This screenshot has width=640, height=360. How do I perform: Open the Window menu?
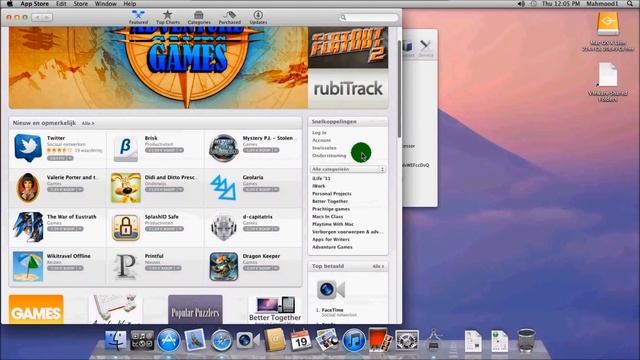[105, 4]
